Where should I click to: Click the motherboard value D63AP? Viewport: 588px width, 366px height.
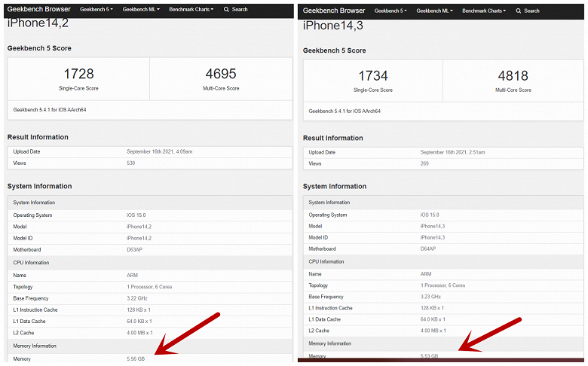point(134,249)
